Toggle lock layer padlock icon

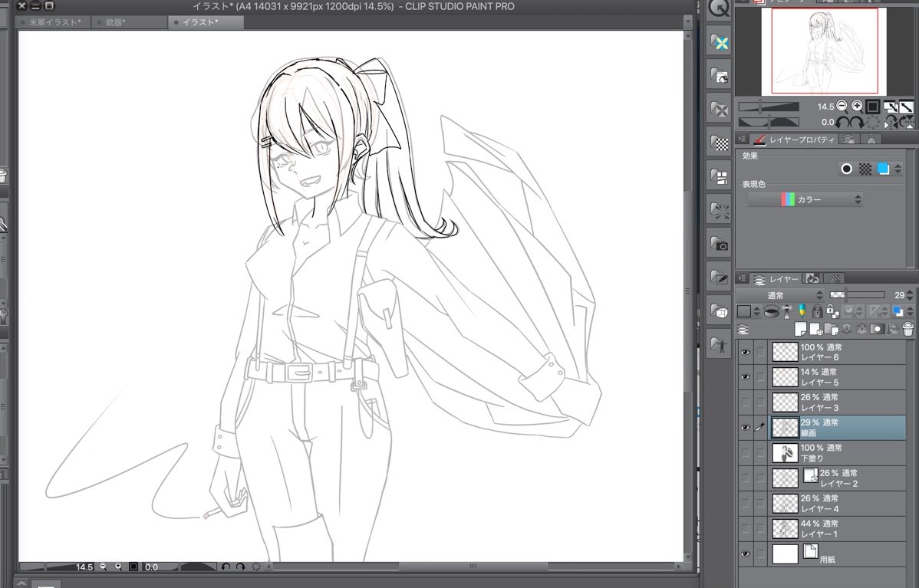click(x=817, y=311)
